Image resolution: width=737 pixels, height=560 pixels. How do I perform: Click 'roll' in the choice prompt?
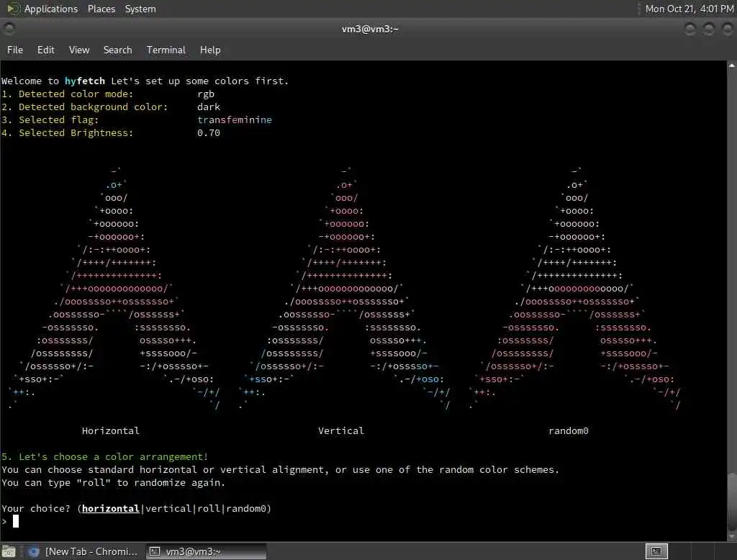click(209, 508)
